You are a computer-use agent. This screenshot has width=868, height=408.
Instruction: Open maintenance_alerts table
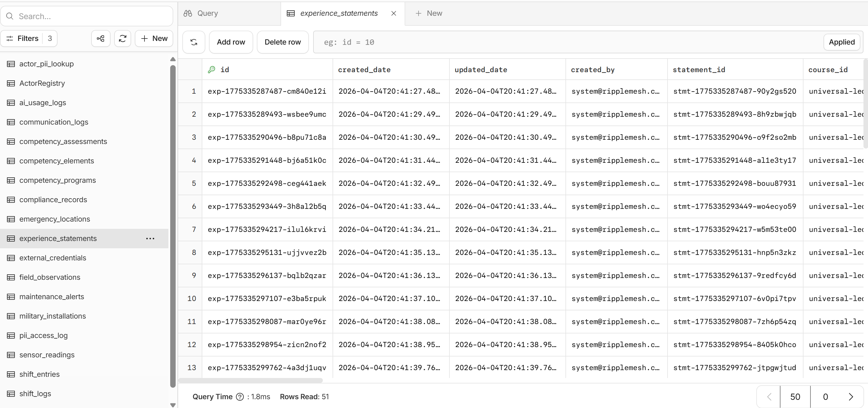coord(84,296)
